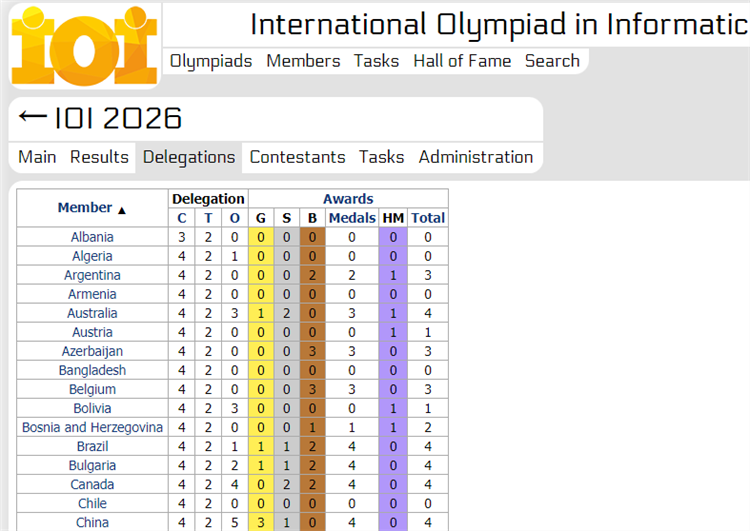Viewport: 750px width, 531px height.
Task: Sort by the C contestants column
Action: click(x=182, y=218)
